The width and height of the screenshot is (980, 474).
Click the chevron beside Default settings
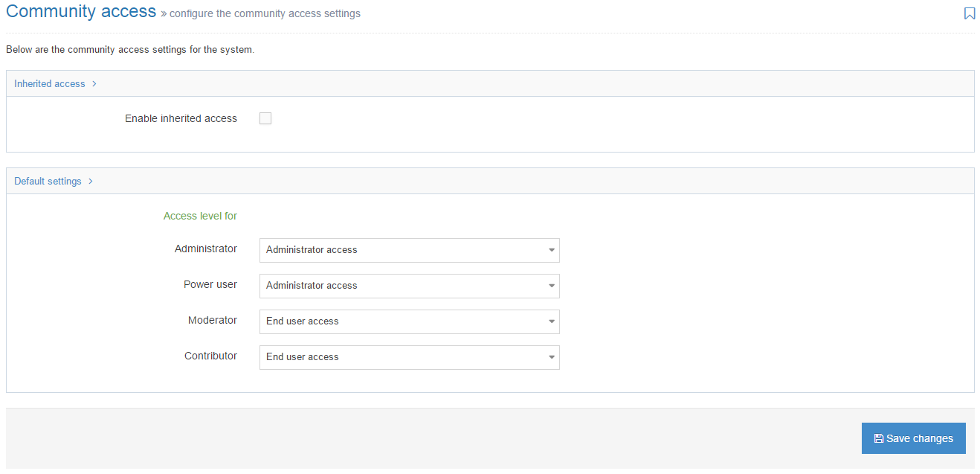tap(91, 182)
